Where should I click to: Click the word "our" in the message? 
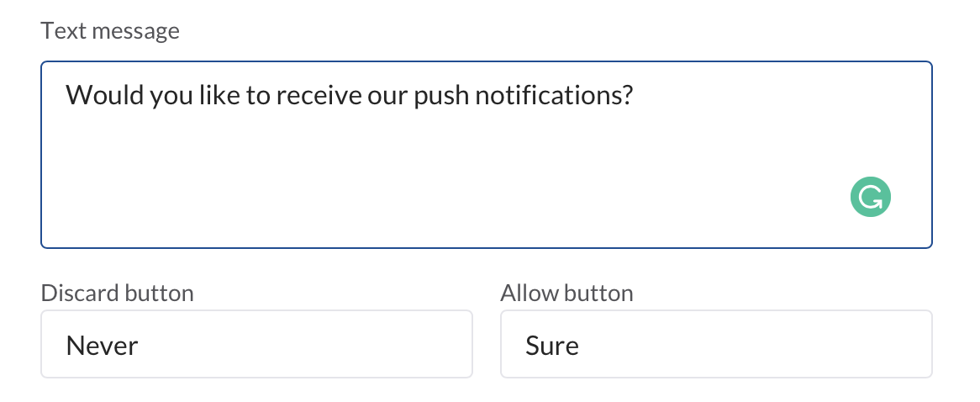383,95
